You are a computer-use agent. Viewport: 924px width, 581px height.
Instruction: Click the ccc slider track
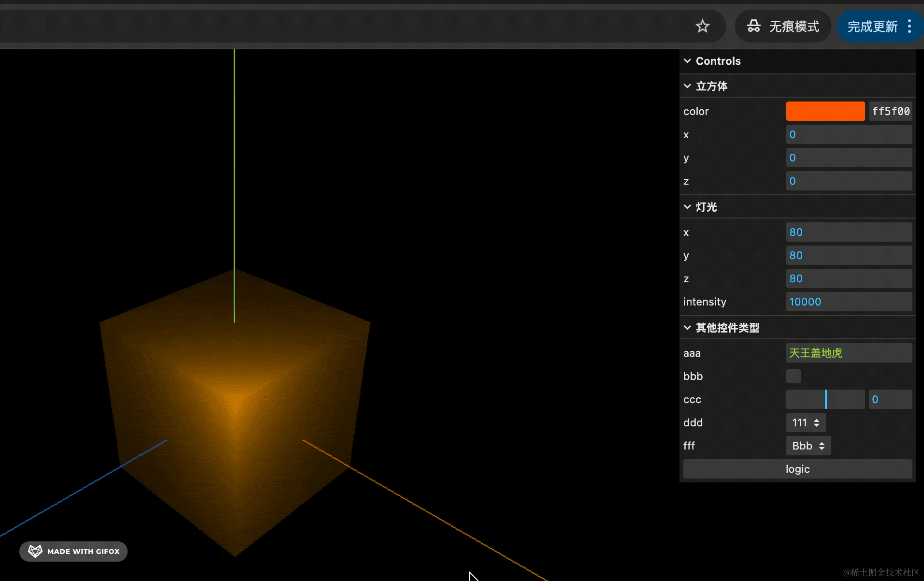point(825,399)
